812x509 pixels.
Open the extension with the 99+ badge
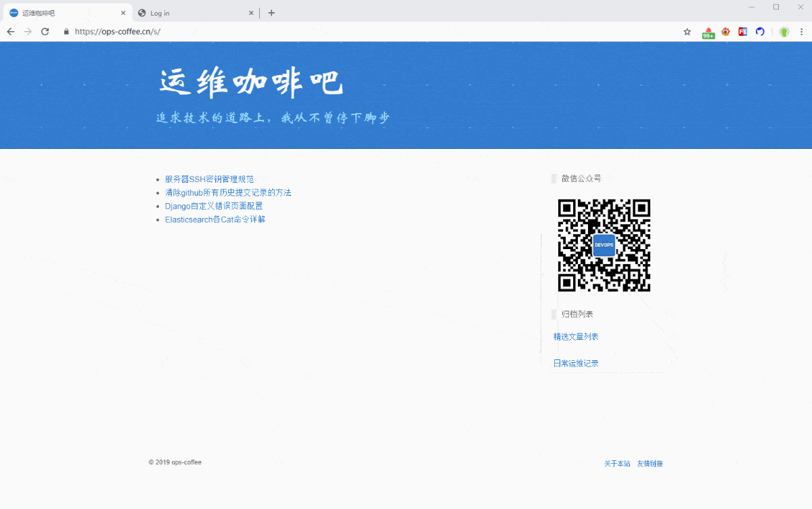[708, 32]
